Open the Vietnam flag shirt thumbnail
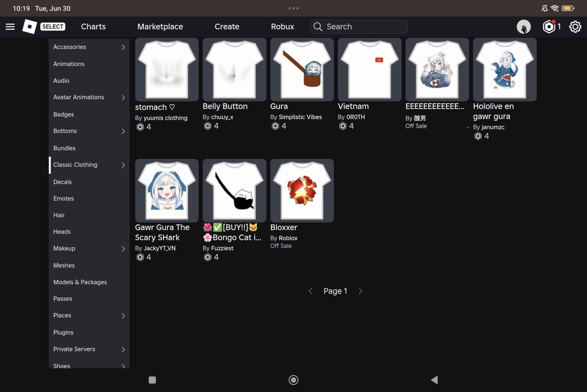Image resolution: width=587 pixels, height=392 pixels. (x=370, y=69)
